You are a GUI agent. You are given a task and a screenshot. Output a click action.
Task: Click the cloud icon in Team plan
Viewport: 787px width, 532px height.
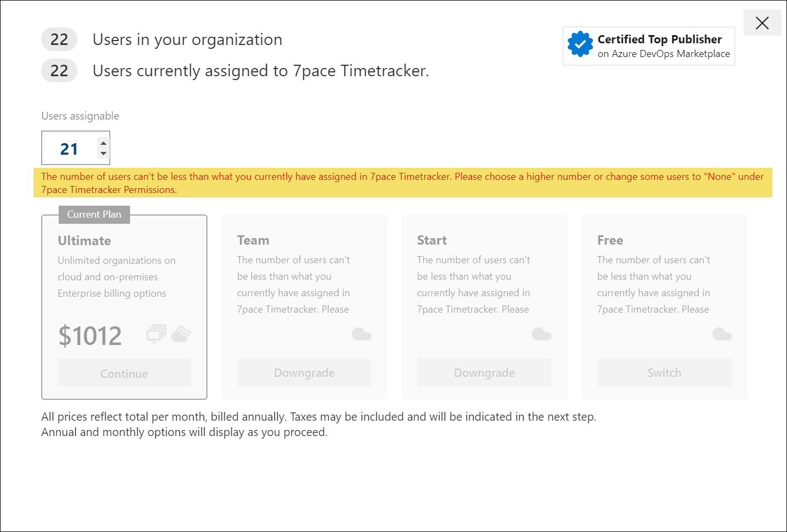(x=362, y=333)
